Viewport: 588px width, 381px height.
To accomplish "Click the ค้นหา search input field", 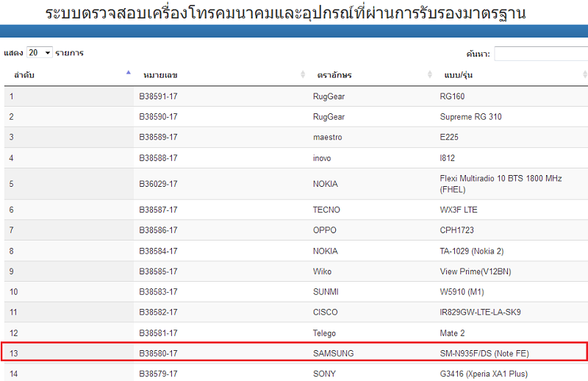I will coord(541,54).
